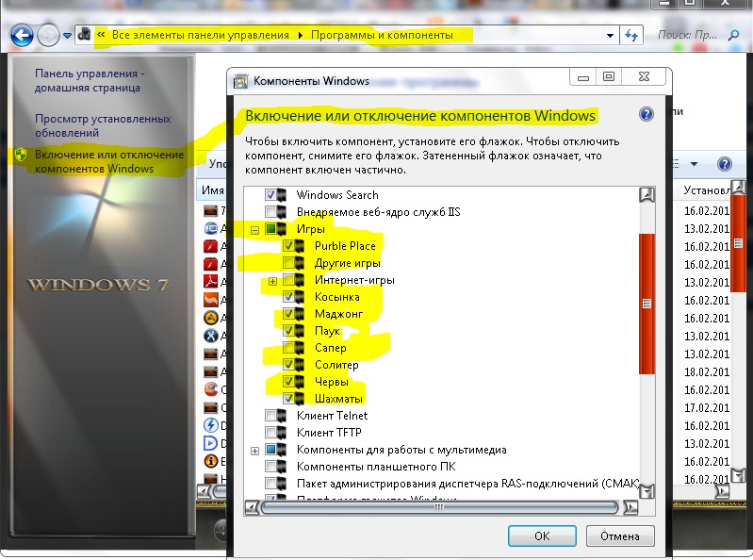Check 'Внедряемое веб-ядро служб IIS' checkbox
The image size is (753, 560).
pos(270,212)
